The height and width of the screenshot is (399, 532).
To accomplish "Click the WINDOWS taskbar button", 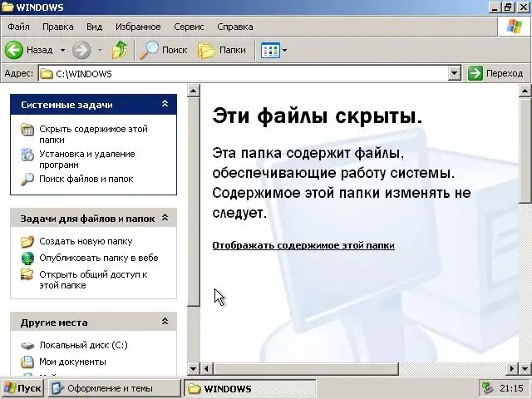I will pyautogui.click(x=249, y=388).
